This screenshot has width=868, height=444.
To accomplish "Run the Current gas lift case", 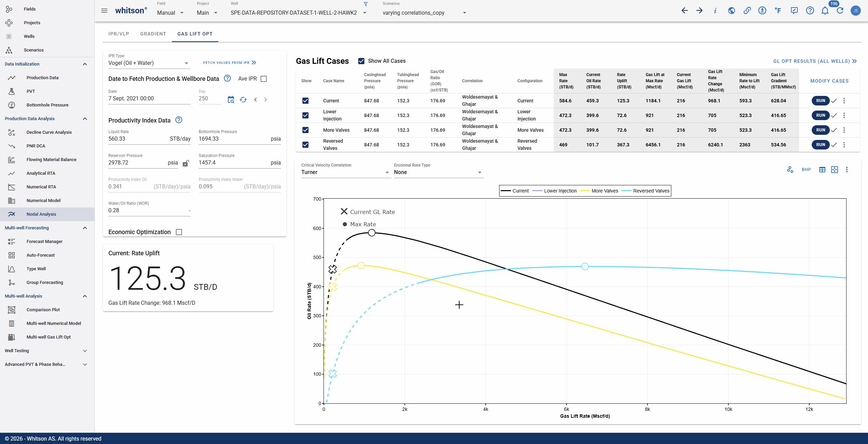I will coord(821,101).
